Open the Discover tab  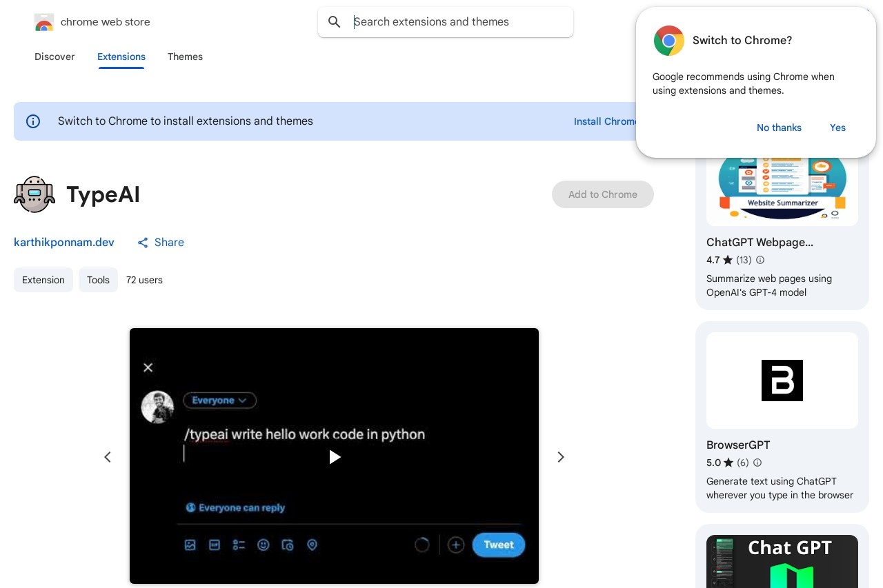coord(54,57)
